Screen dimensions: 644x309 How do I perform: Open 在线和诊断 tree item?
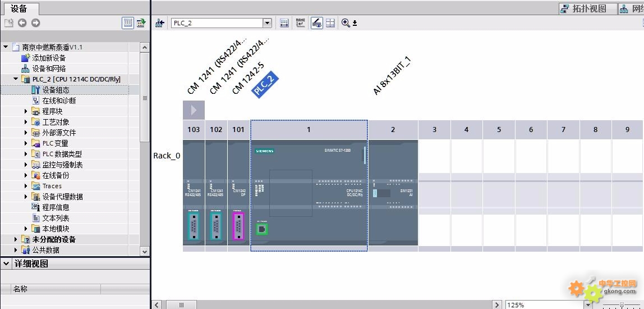(59, 101)
